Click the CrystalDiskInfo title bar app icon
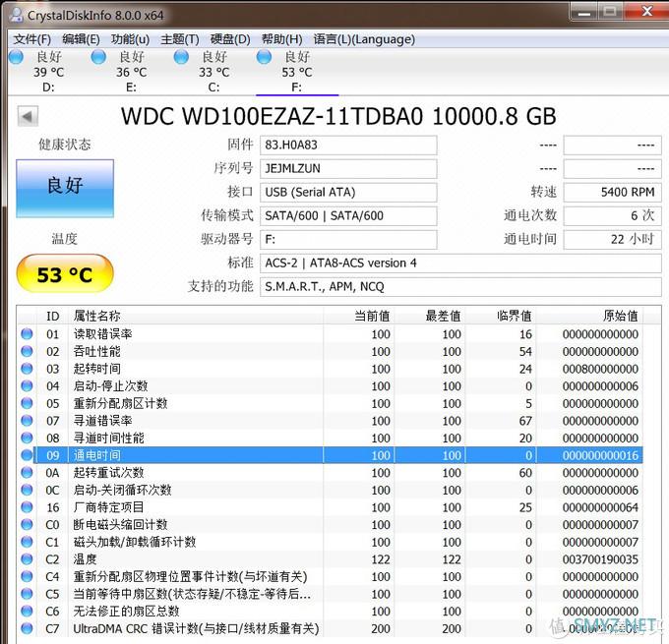669x644 pixels. [x=16, y=15]
